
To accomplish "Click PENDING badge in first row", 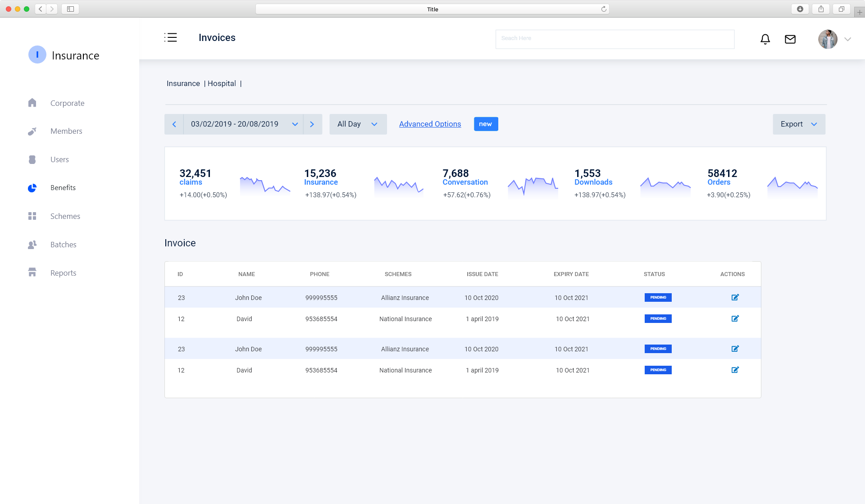I will pos(658,297).
